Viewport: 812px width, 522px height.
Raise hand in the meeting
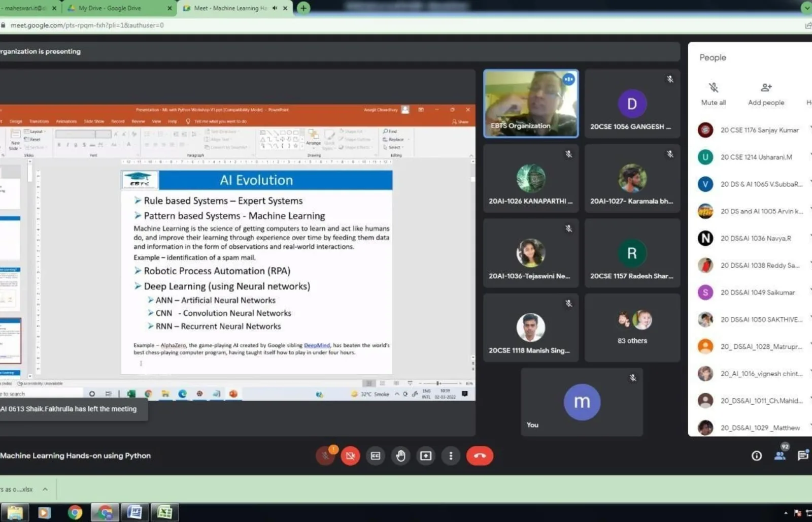tap(401, 456)
